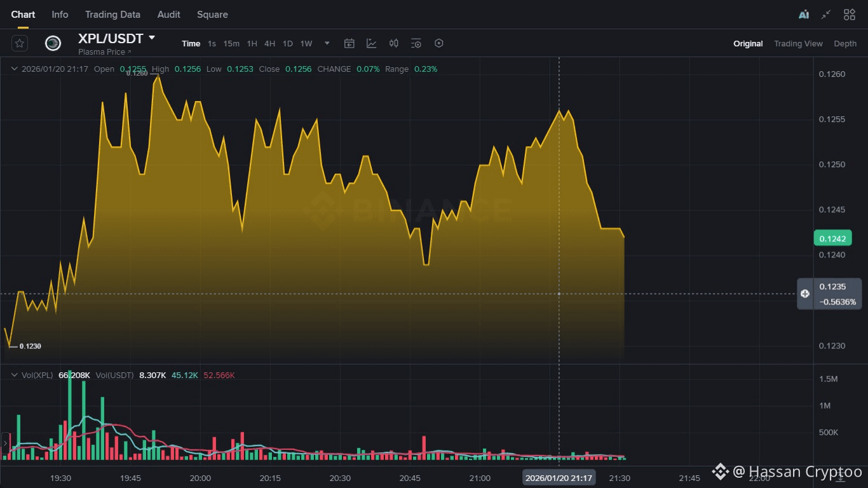Click the red volume MA value 52.566K
868x488 pixels.
coord(219,375)
